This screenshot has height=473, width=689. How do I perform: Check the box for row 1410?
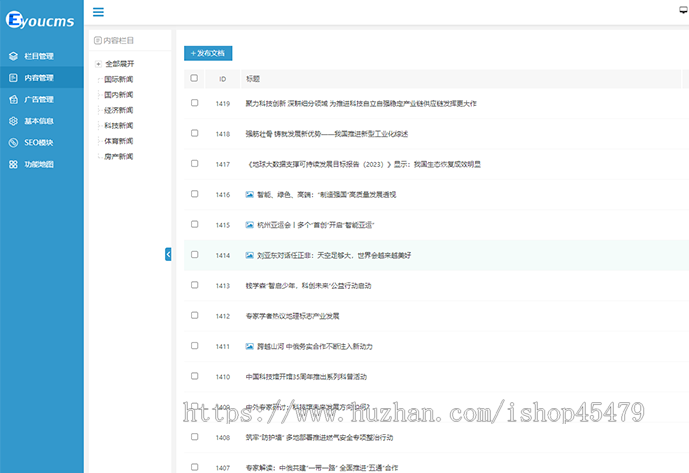(x=195, y=376)
